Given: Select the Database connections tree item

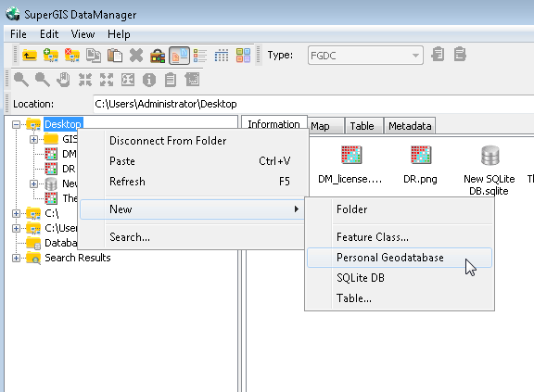Looking at the screenshot, I should point(60,243).
